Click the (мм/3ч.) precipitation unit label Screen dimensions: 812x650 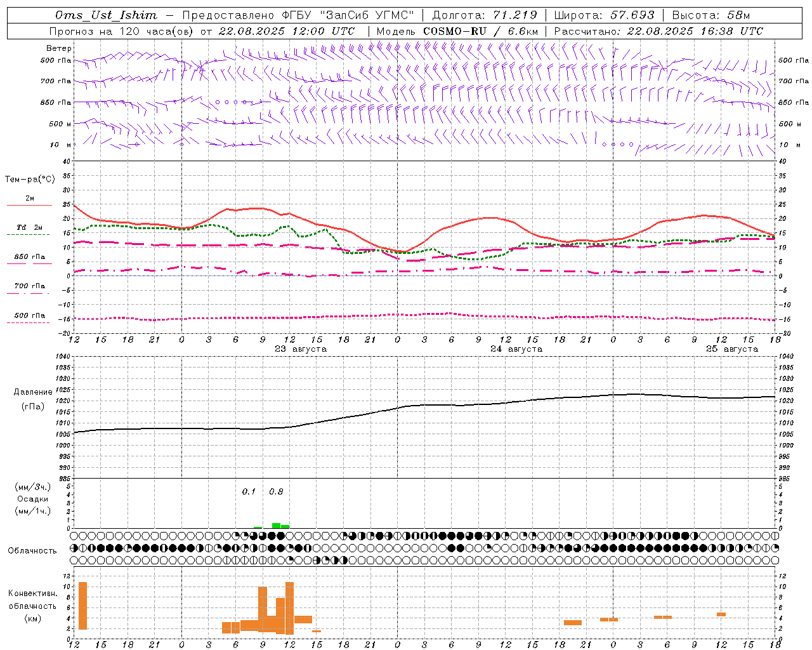[33, 487]
